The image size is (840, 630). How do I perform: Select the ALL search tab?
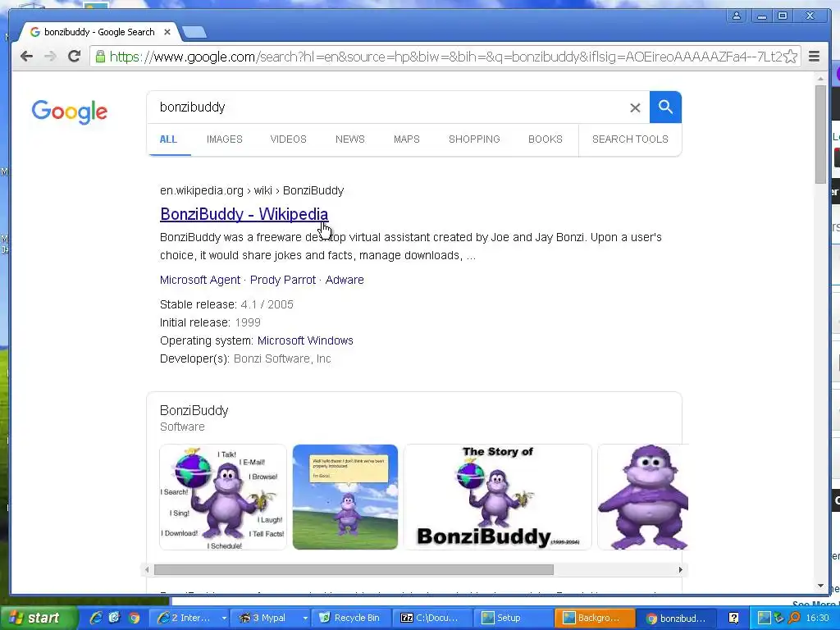pyautogui.click(x=168, y=139)
